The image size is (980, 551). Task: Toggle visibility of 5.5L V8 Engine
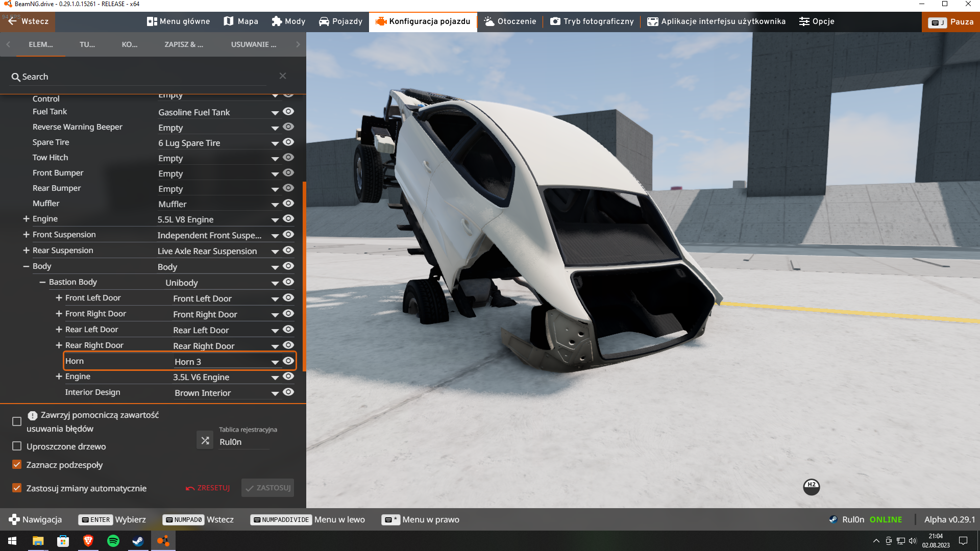tap(288, 218)
